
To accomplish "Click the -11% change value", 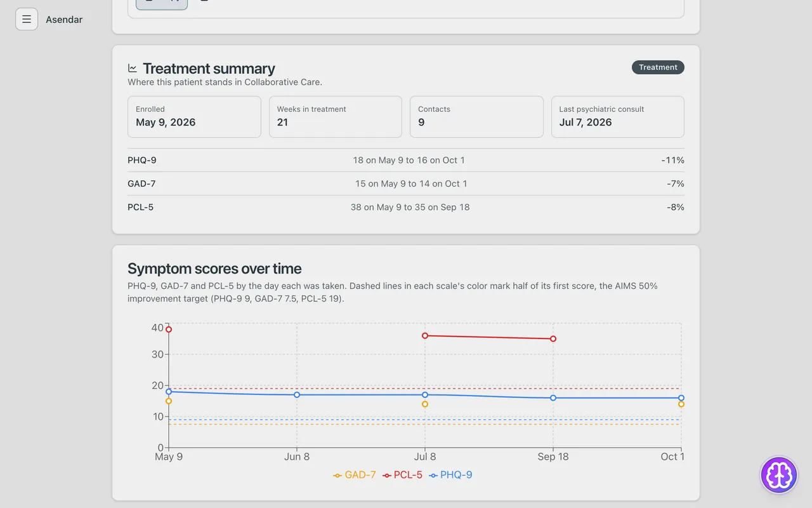I will 672,160.
